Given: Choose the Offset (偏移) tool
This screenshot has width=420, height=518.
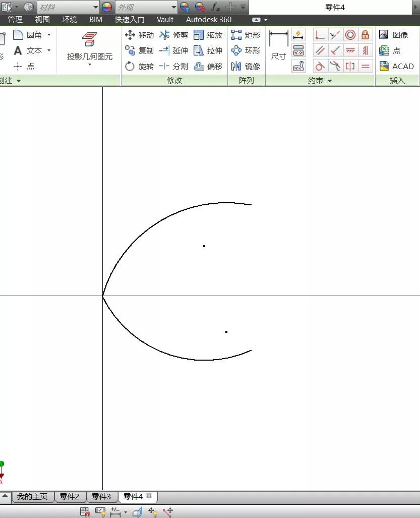Looking at the screenshot, I should [x=208, y=67].
